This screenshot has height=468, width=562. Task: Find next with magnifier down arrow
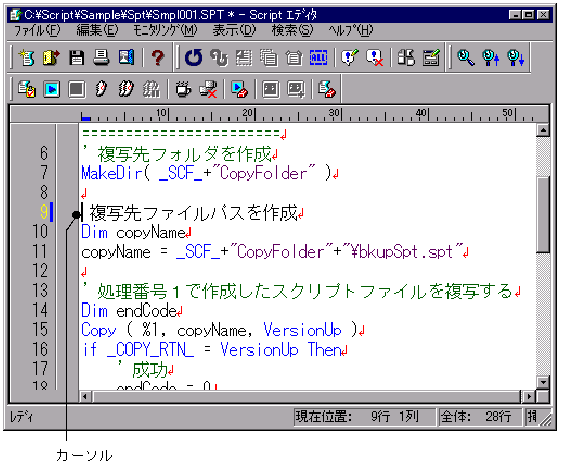pos(516,57)
